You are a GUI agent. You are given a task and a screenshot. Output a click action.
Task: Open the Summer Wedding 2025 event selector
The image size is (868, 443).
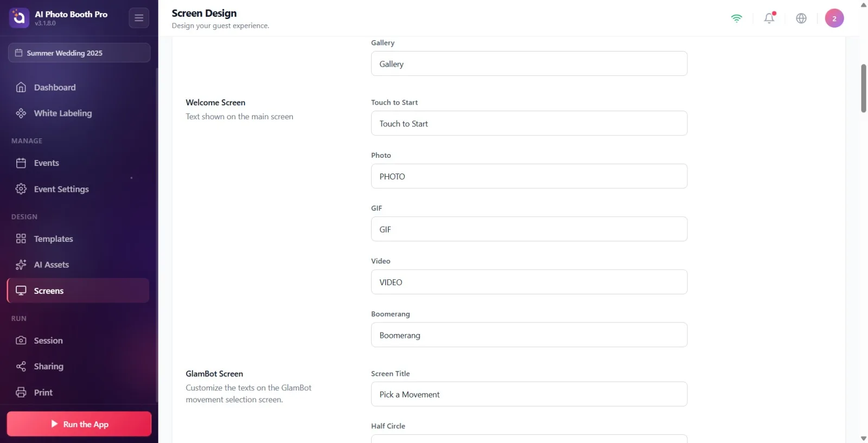pos(79,53)
